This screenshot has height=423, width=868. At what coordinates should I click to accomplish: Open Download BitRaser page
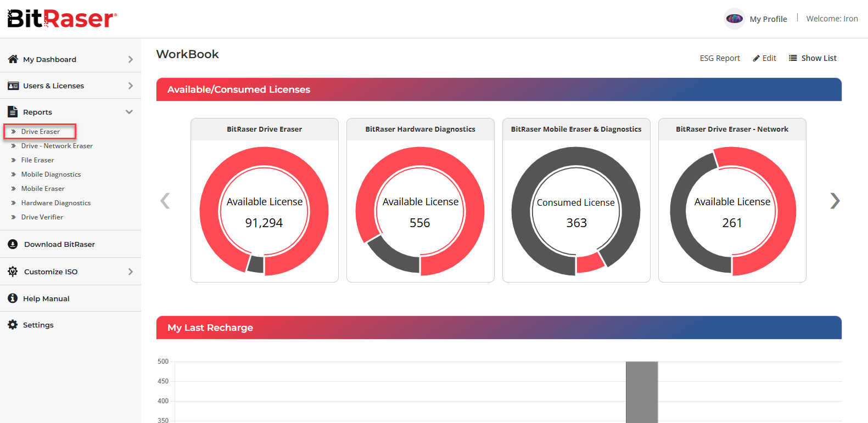59,244
